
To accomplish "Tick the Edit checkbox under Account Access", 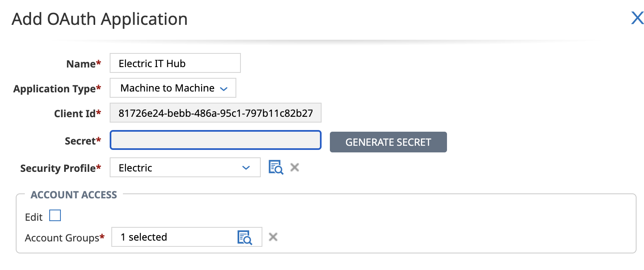I will click(x=55, y=216).
